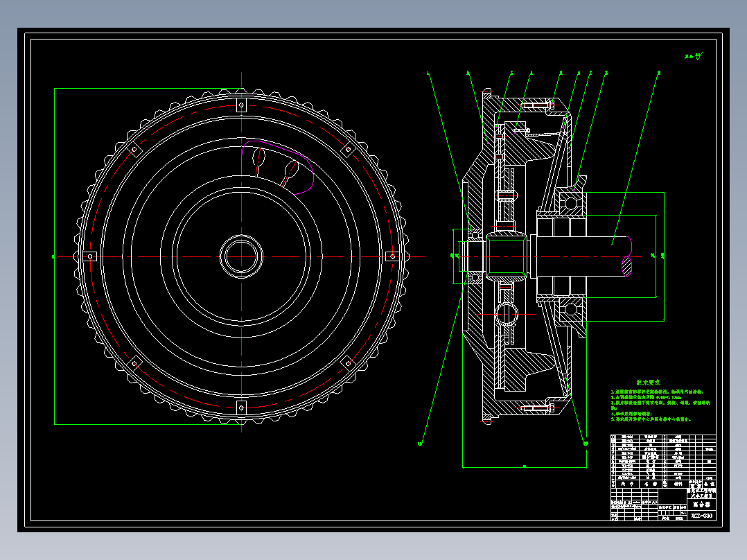Select the rightmost bolt hole on flywheel centerline
747x560 pixels.
(392, 256)
